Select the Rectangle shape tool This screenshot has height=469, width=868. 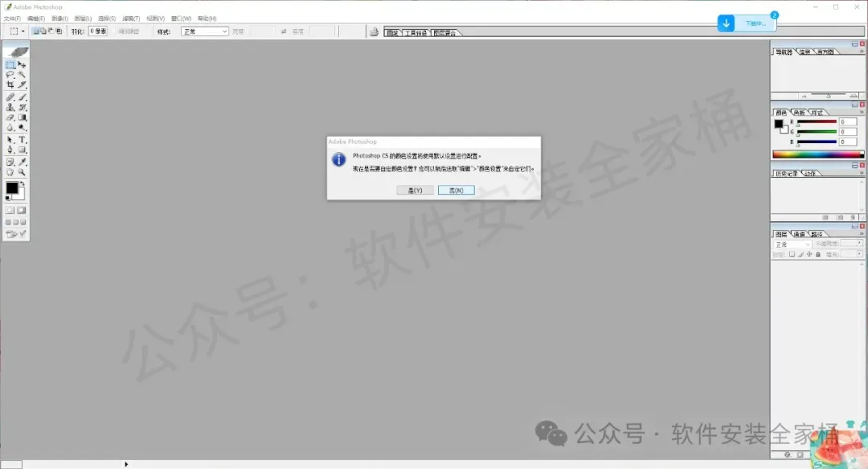22,150
